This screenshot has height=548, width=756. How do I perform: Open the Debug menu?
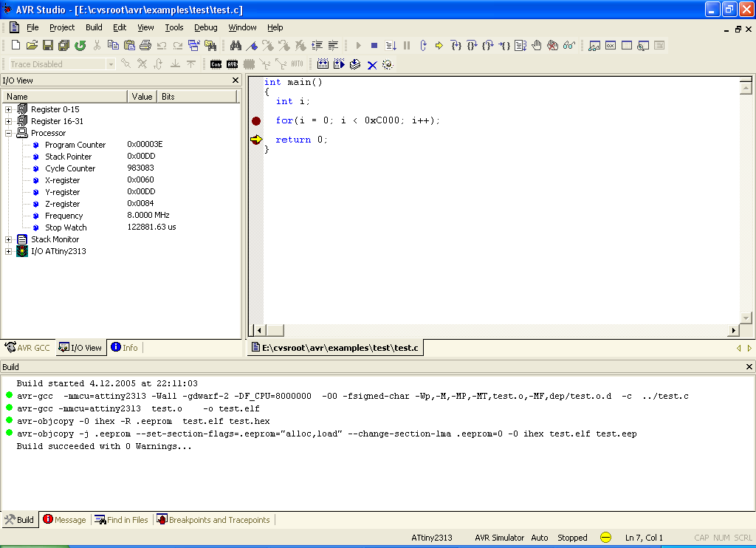[x=205, y=27]
